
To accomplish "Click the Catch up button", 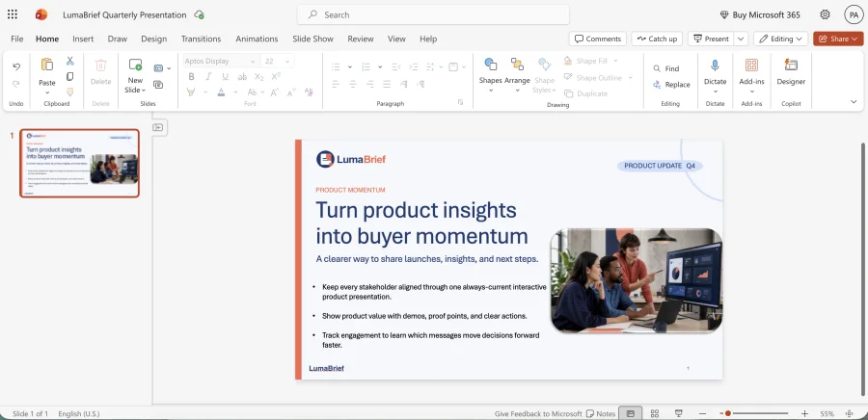I will click(x=657, y=39).
